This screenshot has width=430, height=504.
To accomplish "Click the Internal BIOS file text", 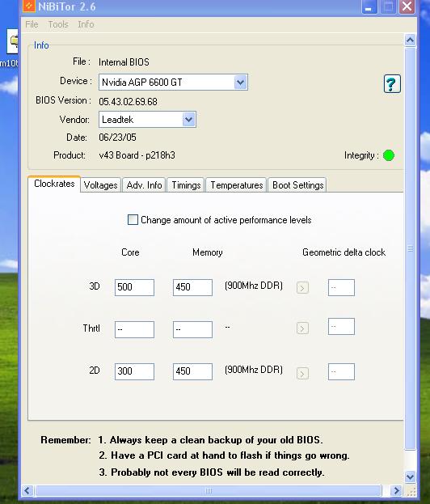I will (x=124, y=62).
